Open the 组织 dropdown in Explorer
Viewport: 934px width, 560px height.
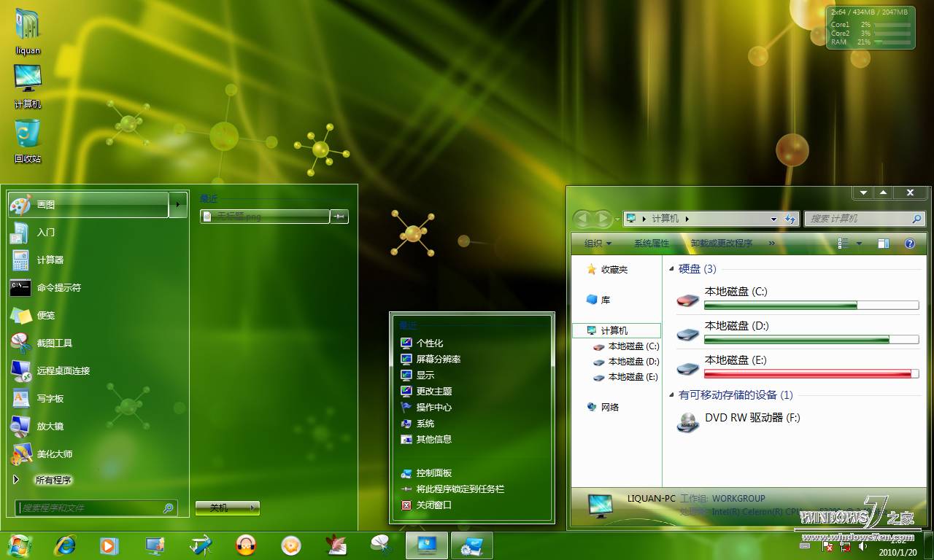598,244
